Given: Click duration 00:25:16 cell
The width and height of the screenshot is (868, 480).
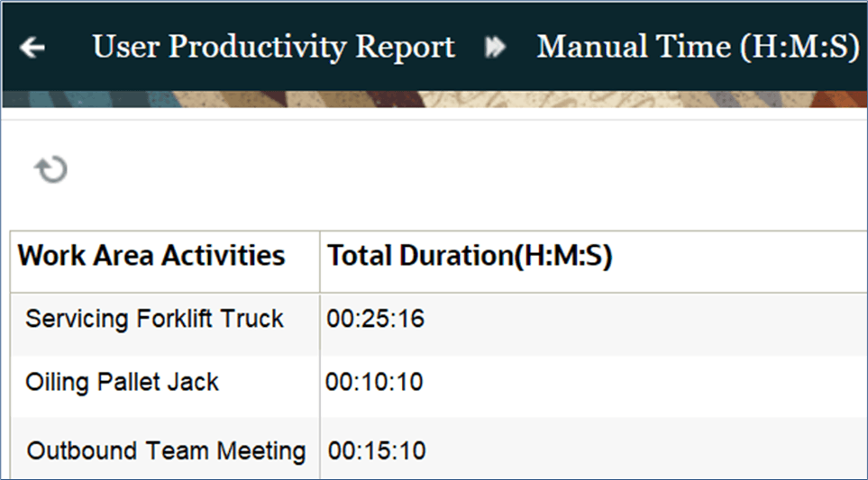Looking at the screenshot, I should [376, 320].
